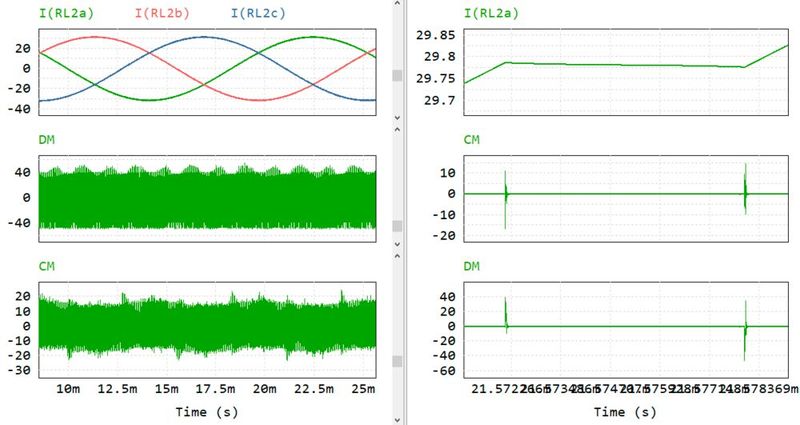Viewport: 800px width, 425px height.
Task: Click the 10m time axis tick
Action: pos(68,389)
